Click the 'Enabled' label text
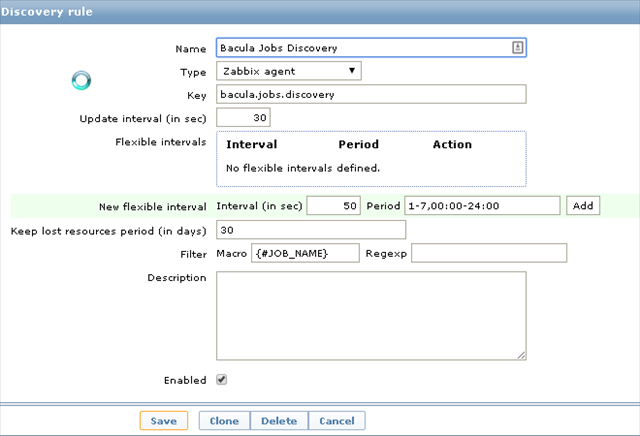The width and height of the screenshot is (640, 436). pos(185,380)
